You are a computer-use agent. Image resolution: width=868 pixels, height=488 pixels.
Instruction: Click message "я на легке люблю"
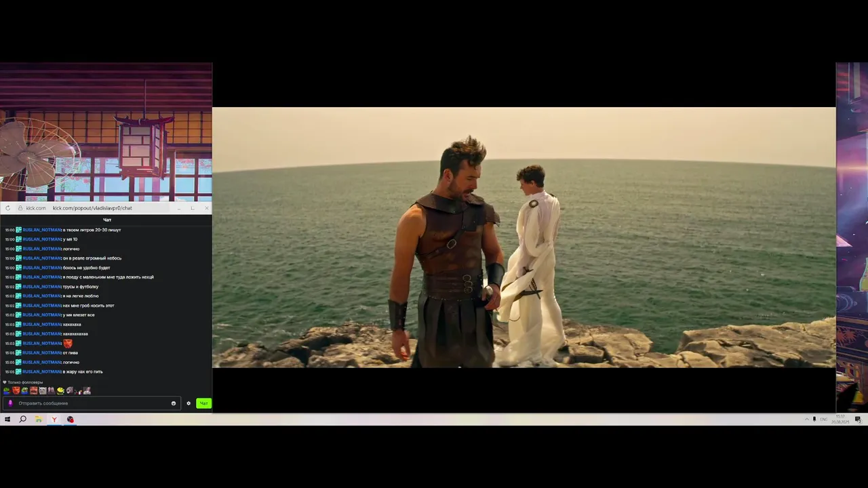(x=81, y=296)
